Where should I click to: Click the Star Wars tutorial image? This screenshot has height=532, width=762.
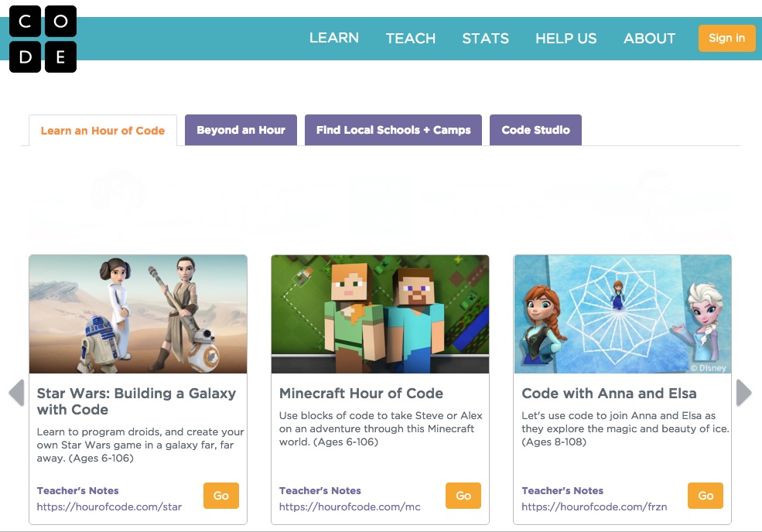point(138,315)
